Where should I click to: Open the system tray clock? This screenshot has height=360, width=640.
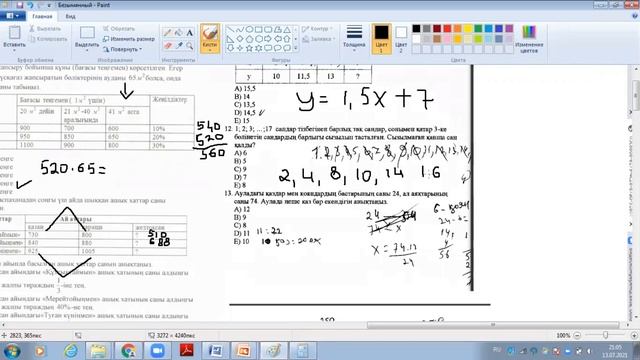615,351
